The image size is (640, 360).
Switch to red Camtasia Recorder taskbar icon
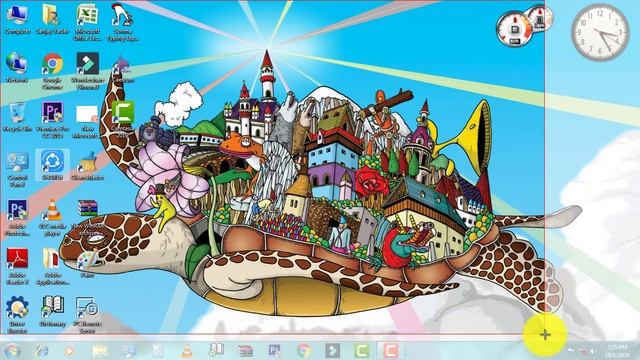tap(391, 350)
